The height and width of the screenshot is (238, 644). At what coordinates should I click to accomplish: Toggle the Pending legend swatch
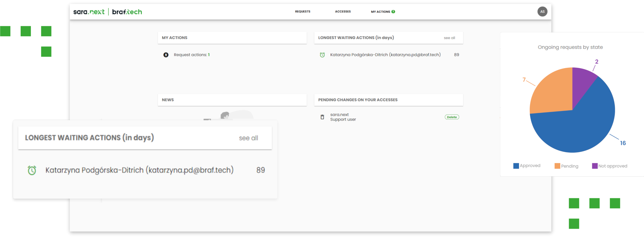[x=557, y=166]
